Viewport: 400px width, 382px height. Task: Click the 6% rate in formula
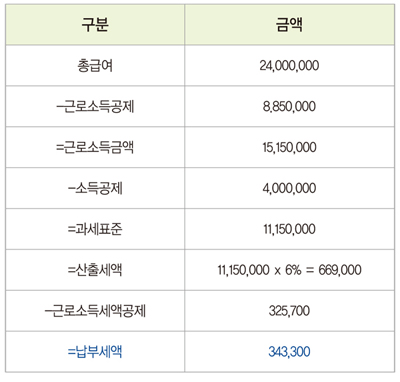293,270
